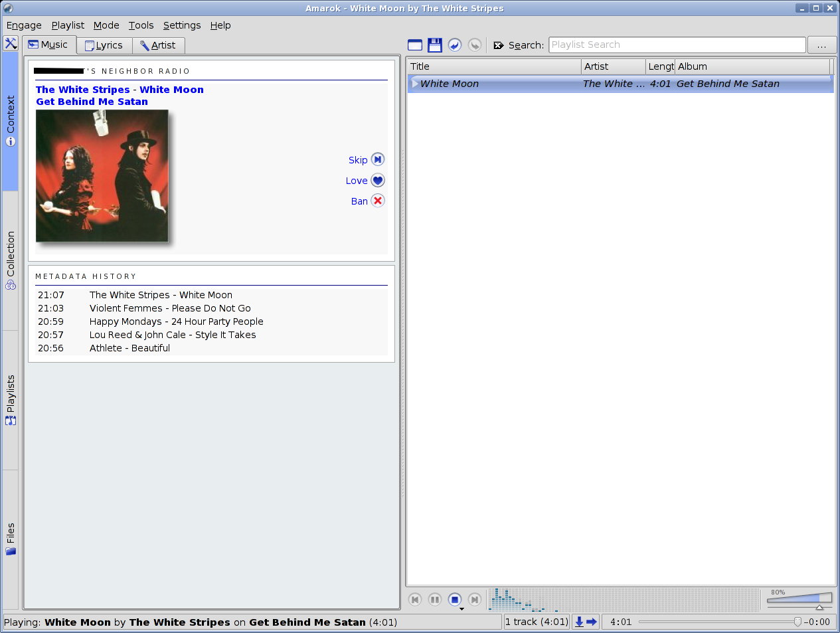Click the tools icon above the Context sidebar
This screenshot has height=633, width=840.
pyautogui.click(x=11, y=44)
